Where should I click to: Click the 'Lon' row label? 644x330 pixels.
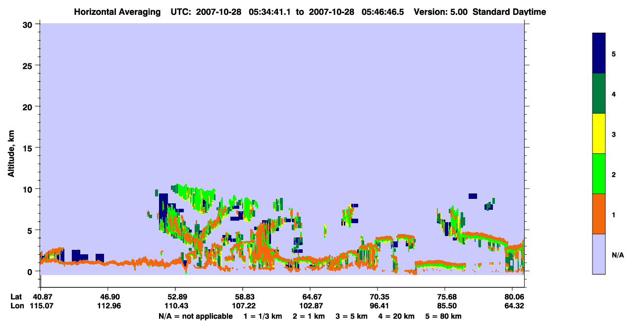click(x=17, y=306)
